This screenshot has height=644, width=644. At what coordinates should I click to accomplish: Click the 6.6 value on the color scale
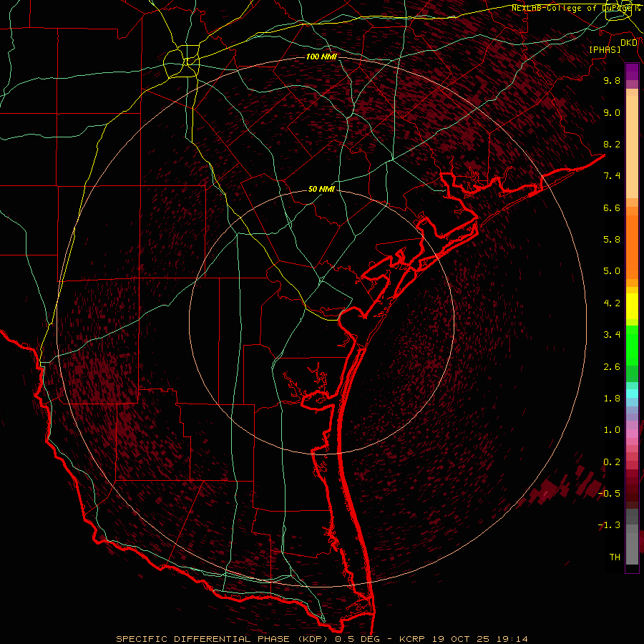coord(612,208)
